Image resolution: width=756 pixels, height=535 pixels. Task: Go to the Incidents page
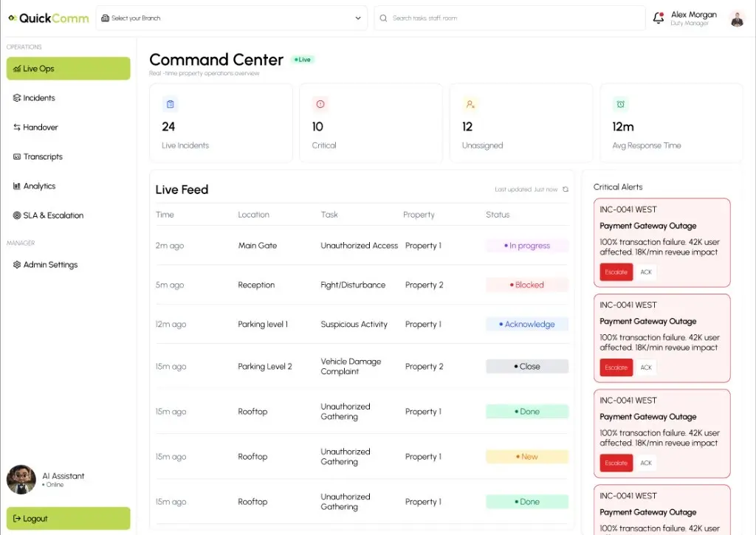click(69, 98)
